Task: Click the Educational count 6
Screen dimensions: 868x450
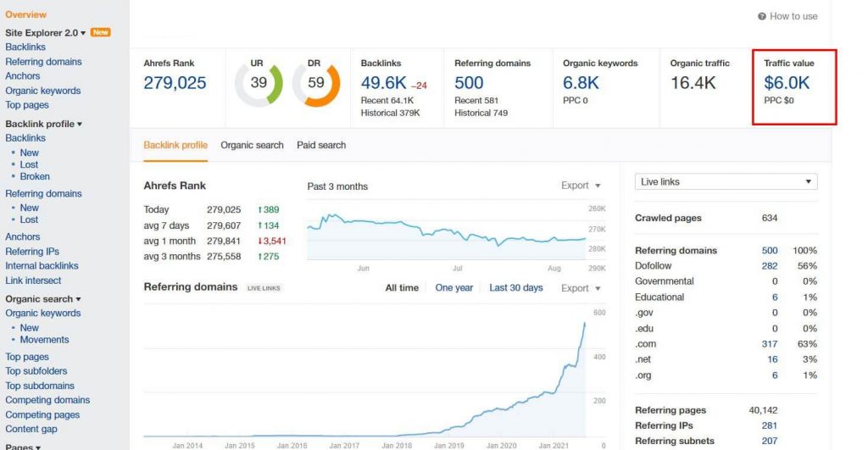Action: pyautogui.click(x=775, y=297)
